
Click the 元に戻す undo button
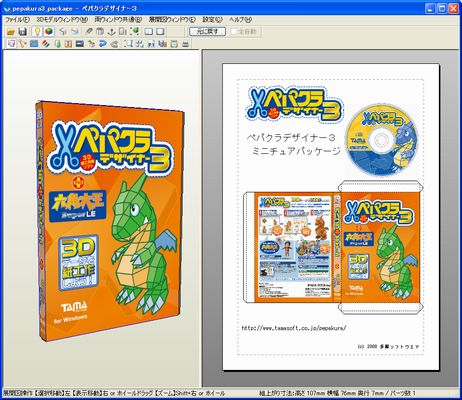pos(207,32)
